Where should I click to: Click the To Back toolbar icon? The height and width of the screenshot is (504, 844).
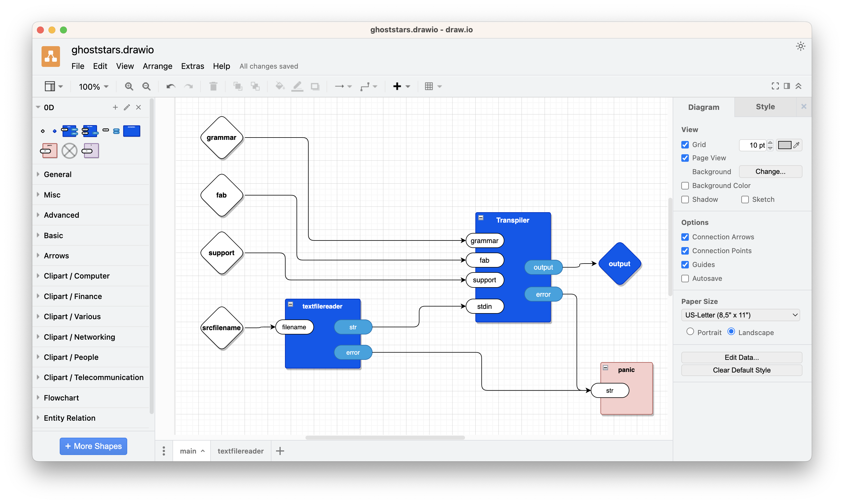(x=255, y=86)
